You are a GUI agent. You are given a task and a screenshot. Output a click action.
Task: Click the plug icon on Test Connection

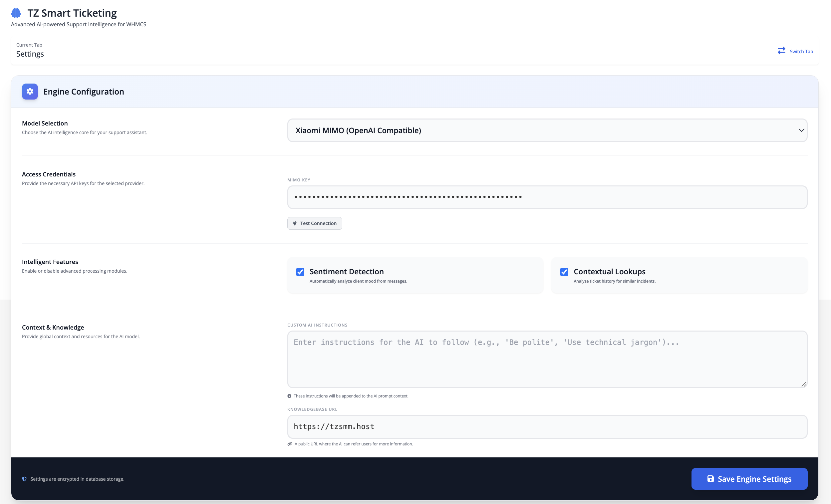tap(295, 223)
